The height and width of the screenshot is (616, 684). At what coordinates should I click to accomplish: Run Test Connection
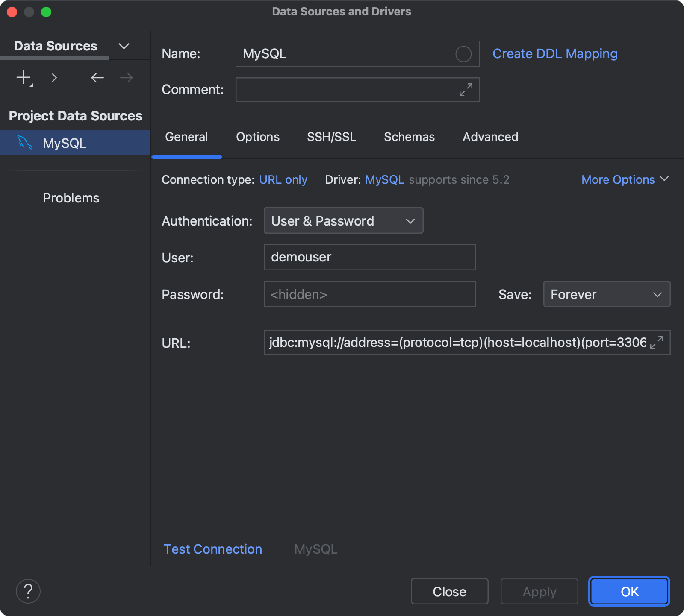click(212, 549)
